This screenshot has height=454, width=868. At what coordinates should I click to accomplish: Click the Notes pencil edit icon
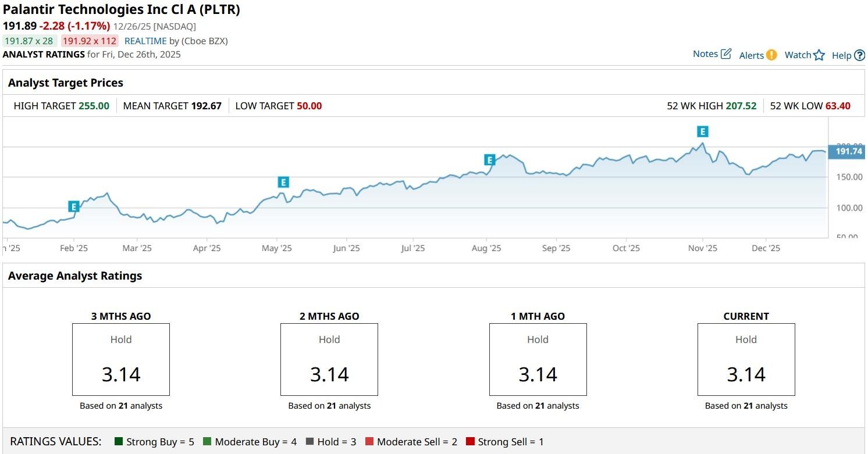pyautogui.click(x=726, y=54)
